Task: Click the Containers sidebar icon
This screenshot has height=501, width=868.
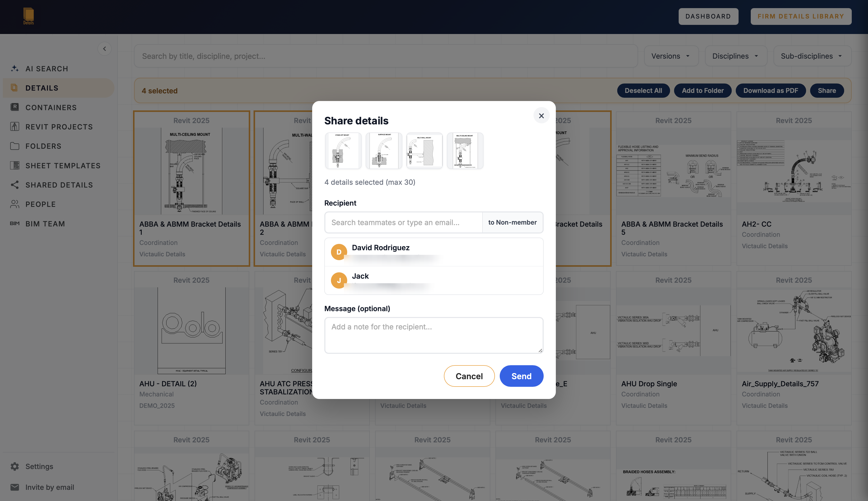Action: (14, 107)
